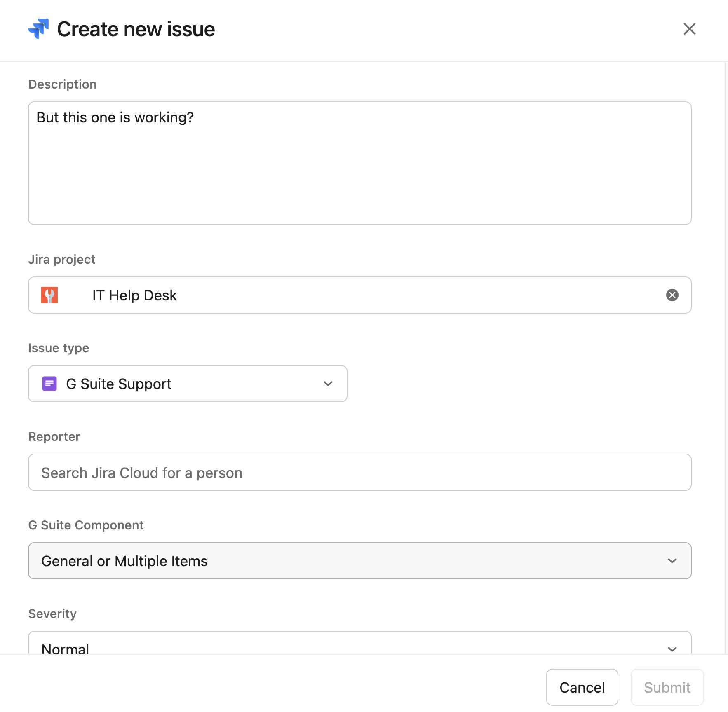Screen dimensions: 728x712
Task: Open the Normal severity selector
Action: (359, 643)
